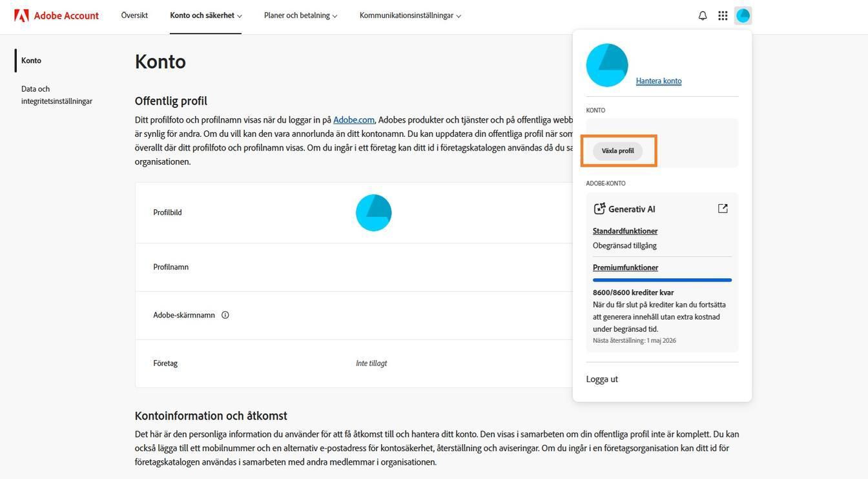The image size is (868, 479).
Task: Expand Planer och betalning menu
Action: (x=300, y=15)
